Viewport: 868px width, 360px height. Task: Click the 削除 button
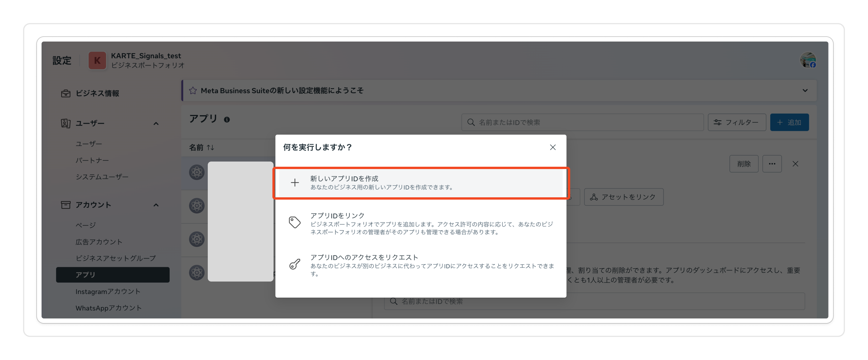744,164
